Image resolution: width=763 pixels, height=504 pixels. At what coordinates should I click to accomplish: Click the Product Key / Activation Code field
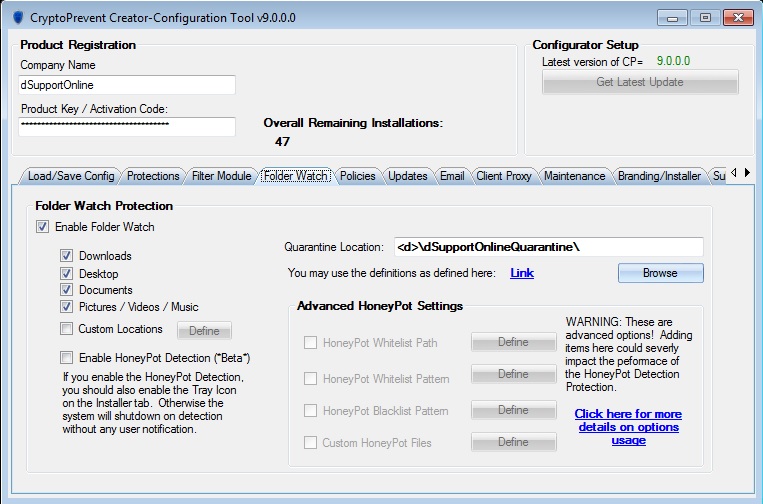pos(127,126)
